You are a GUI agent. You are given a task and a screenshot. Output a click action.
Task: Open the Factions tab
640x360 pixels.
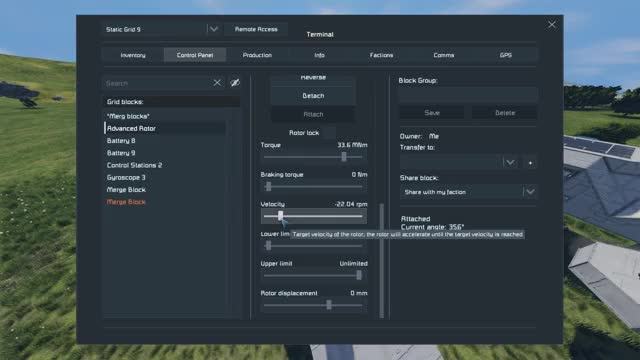[381, 55]
